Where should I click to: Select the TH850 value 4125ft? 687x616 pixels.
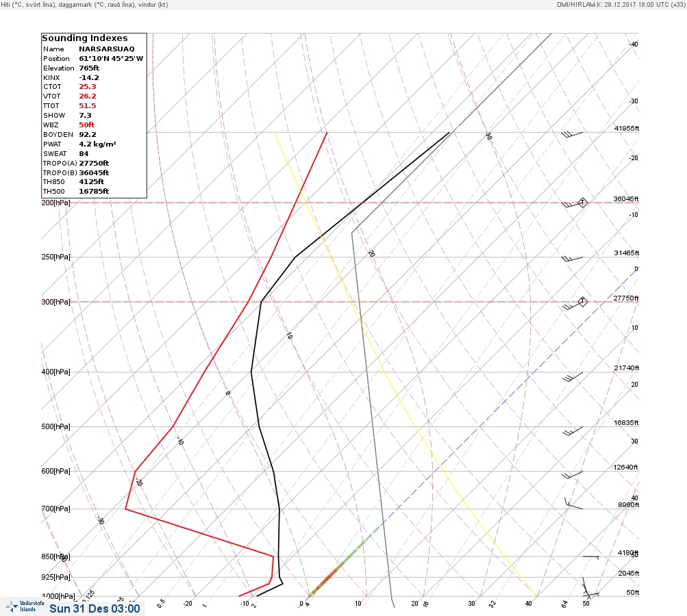click(x=91, y=181)
